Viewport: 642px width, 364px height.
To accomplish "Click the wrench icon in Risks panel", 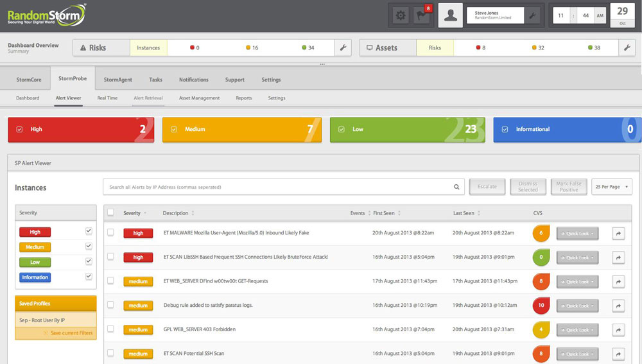I will 343,48.
